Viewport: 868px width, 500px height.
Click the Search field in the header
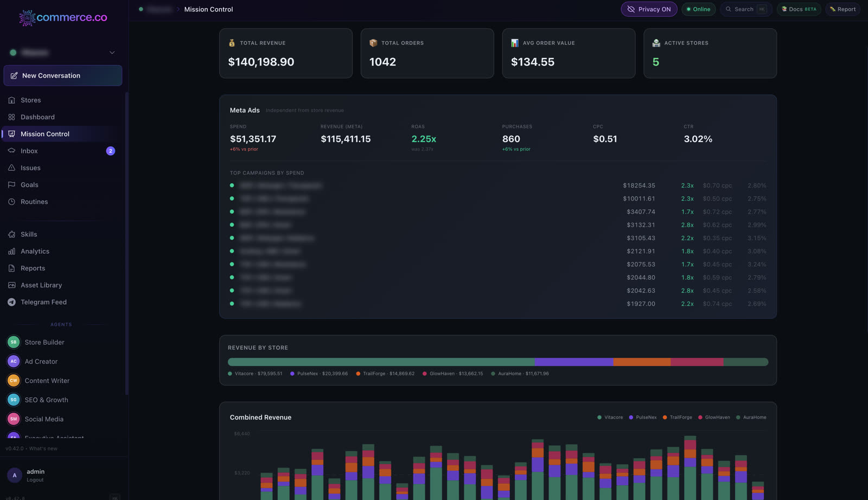(746, 9)
